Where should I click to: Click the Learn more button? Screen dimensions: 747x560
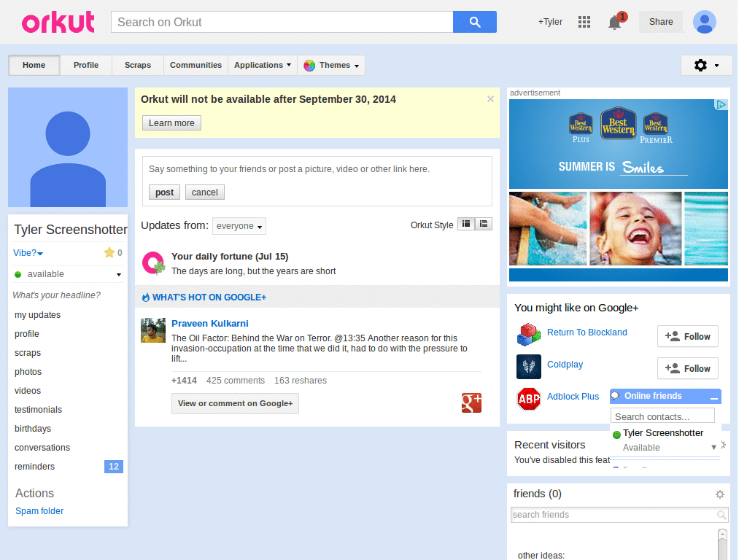[171, 122]
